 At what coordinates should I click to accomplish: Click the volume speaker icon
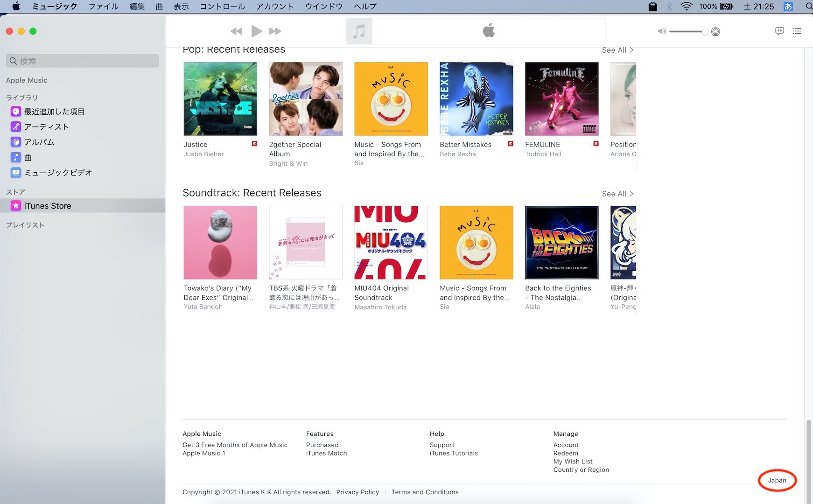point(662,31)
